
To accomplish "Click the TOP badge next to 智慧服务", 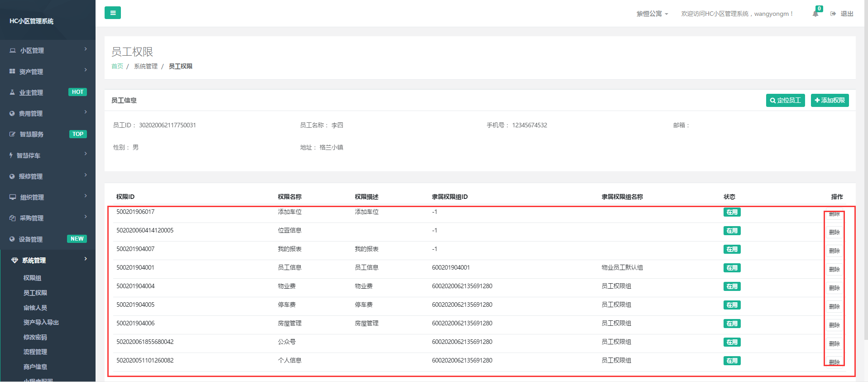I will pos(78,134).
